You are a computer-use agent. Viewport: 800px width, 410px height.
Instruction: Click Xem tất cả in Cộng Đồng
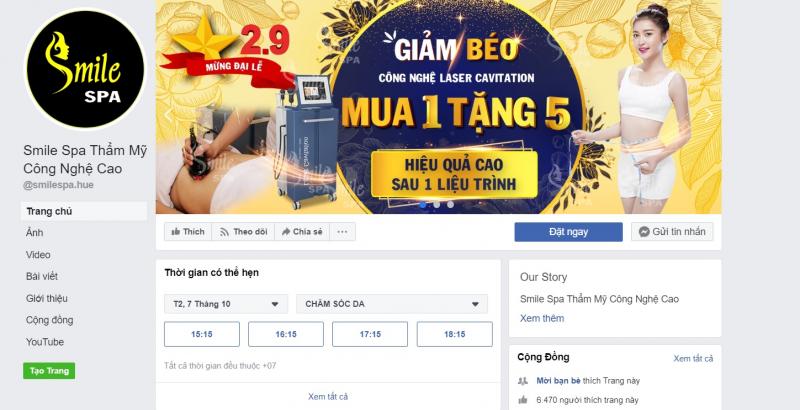coord(693,358)
